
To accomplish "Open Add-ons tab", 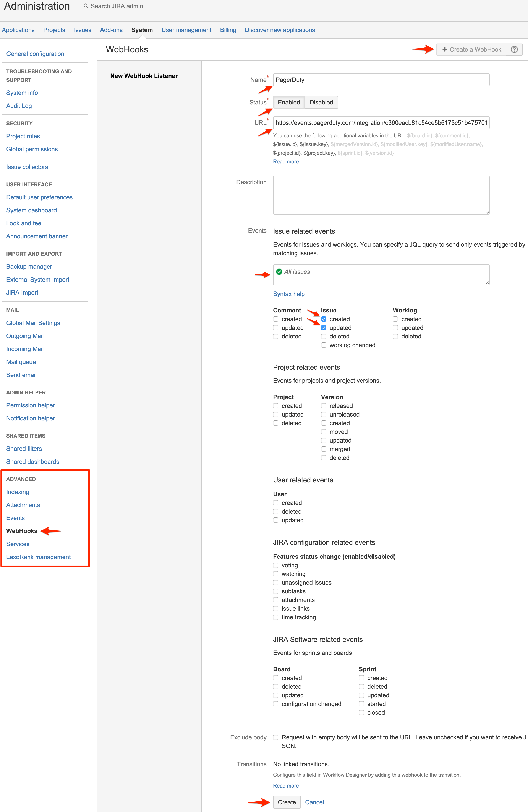I will (x=111, y=30).
